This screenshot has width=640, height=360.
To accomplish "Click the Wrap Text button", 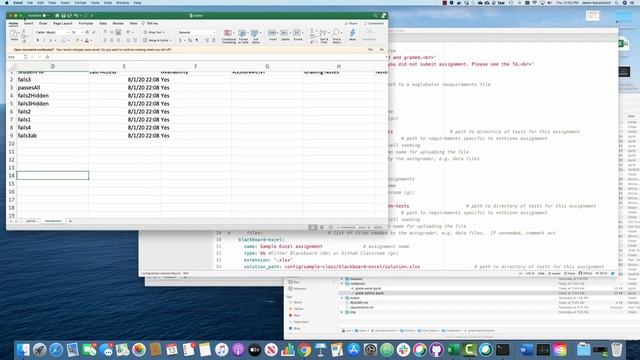I will (x=154, y=32).
